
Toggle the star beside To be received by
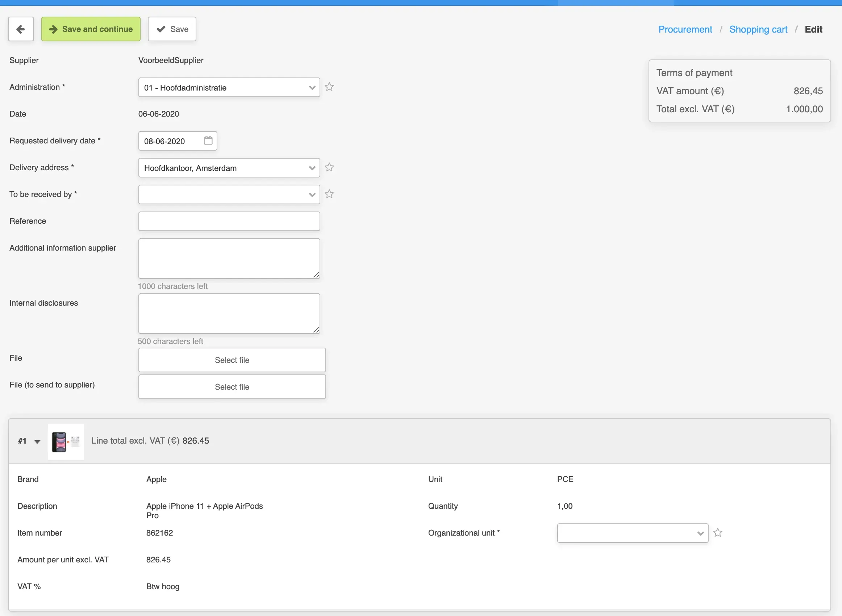click(329, 194)
